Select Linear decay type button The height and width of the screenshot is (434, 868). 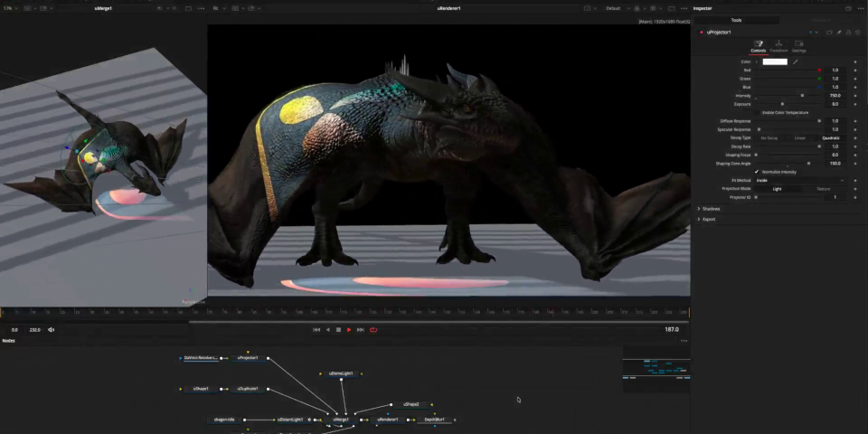(x=799, y=137)
